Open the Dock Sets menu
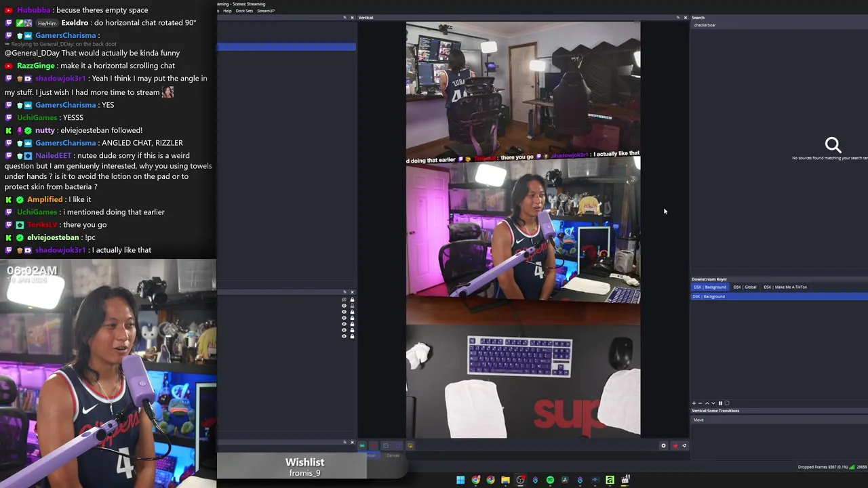The image size is (868, 488). pos(244,11)
